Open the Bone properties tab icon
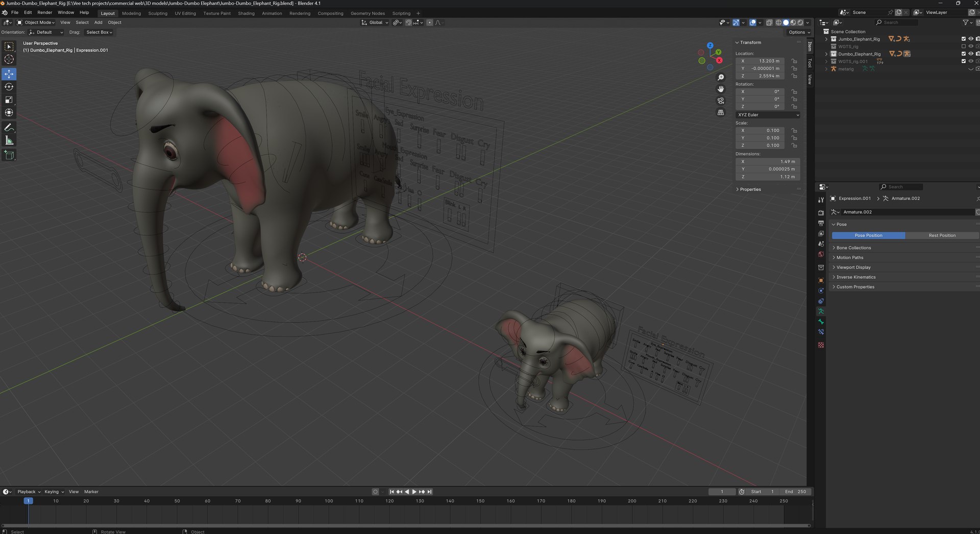 click(821, 322)
